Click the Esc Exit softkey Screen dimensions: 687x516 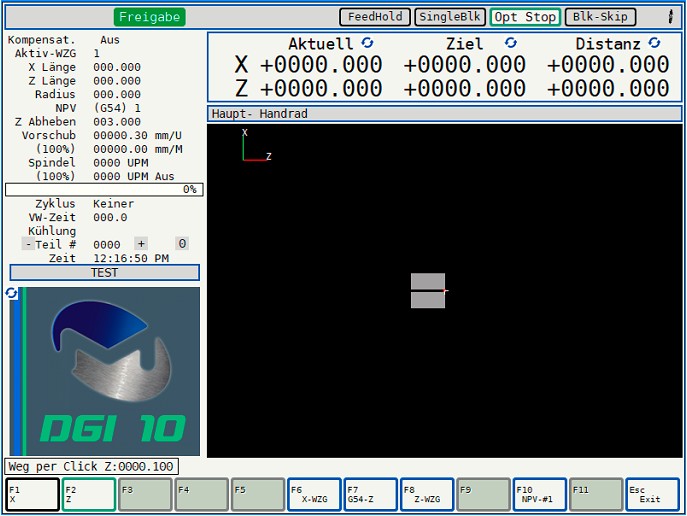[652, 495]
